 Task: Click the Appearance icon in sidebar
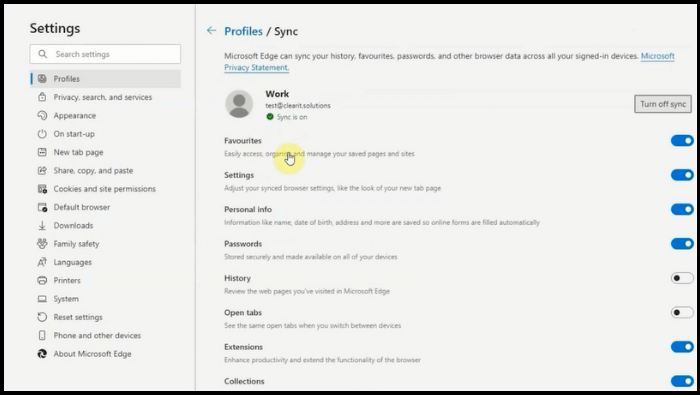[x=42, y=115]
